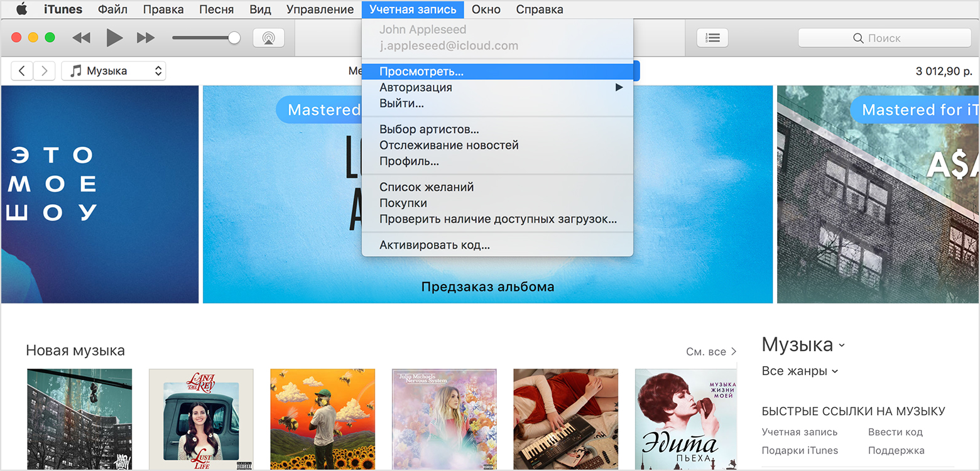This screenshot has height=471, width=980.
Task: Choose Просмотреть… in the account menu
Action: tap(498, 72)
